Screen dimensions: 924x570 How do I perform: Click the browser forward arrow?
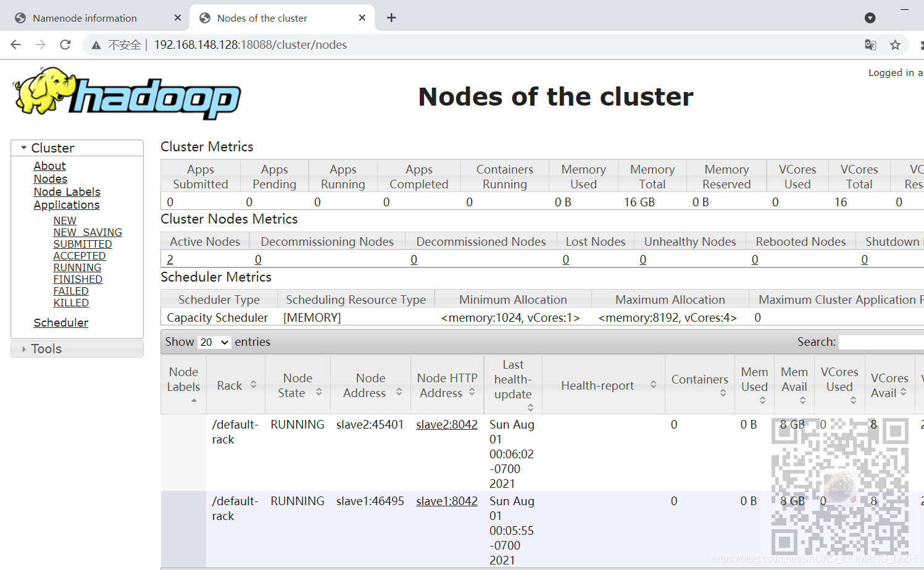point(40,44)
